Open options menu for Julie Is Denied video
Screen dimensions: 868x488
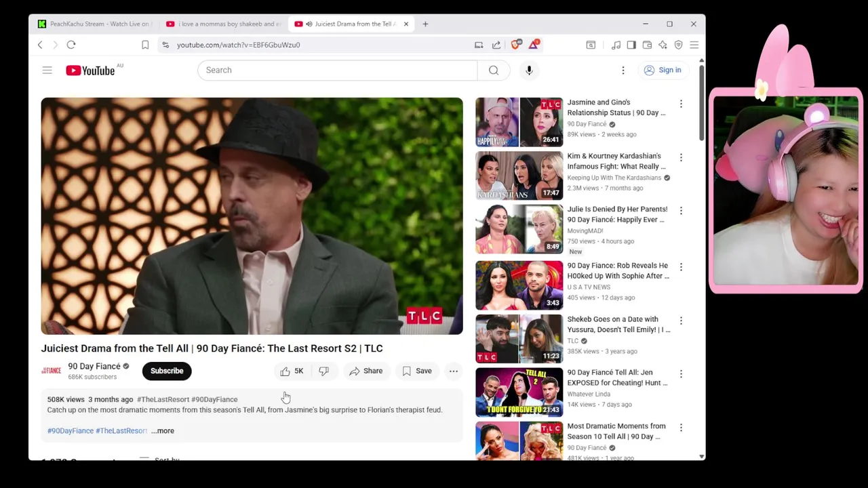pyautogui.click(x=681, y=211)
